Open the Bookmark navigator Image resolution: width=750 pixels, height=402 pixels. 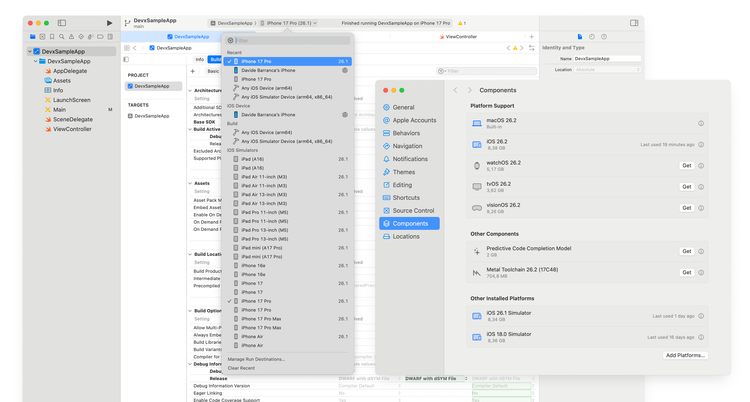pos(52,36)
